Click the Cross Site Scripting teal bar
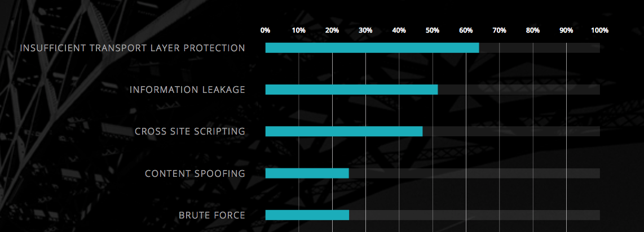The image size is (644, 232). (x=344, y=132)
